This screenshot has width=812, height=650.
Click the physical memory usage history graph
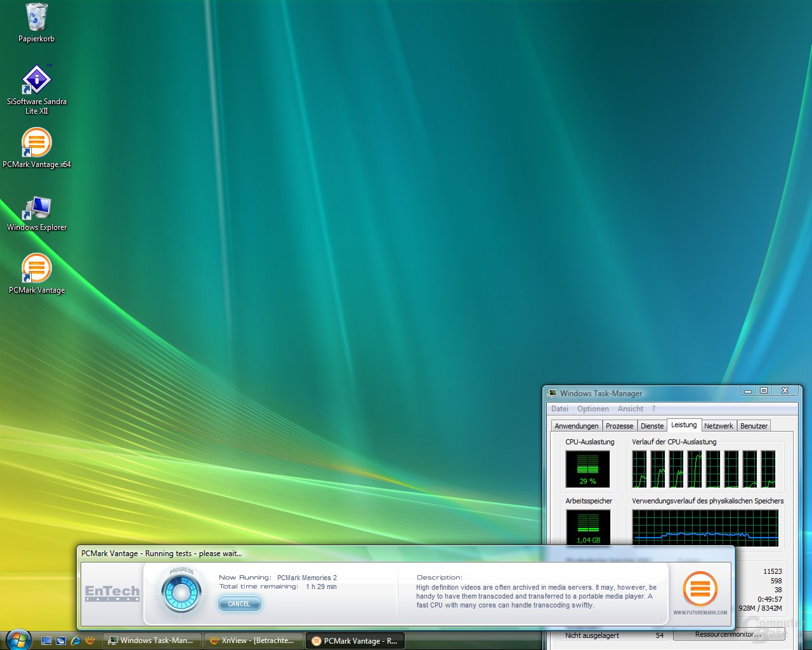coord(705,527)
